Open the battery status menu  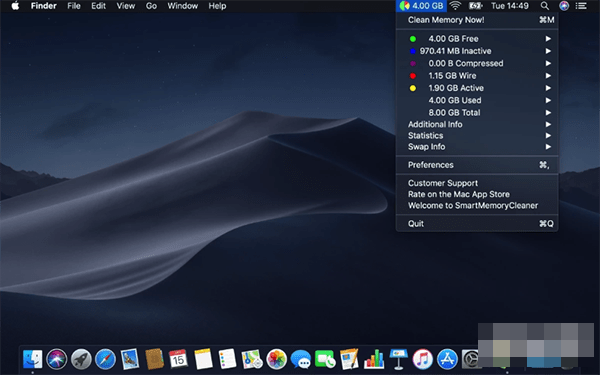click(476, 6)
